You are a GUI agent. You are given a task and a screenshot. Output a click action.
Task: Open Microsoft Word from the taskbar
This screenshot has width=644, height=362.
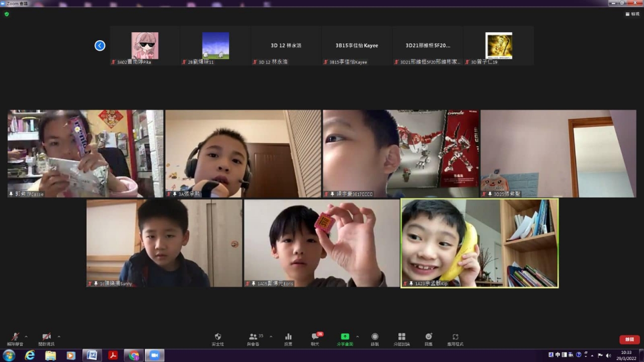click(92, 355)
